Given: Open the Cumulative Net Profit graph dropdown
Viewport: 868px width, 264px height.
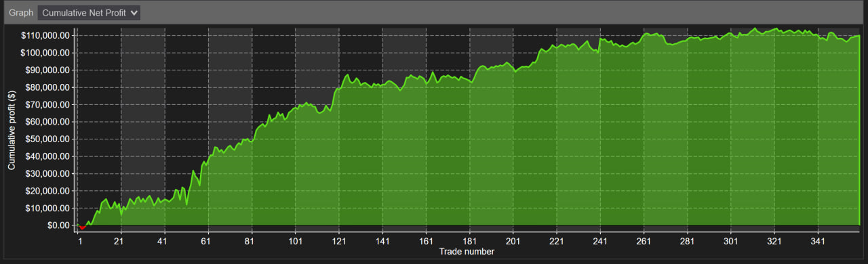Looking at the screenshot, I should [89, 13].
